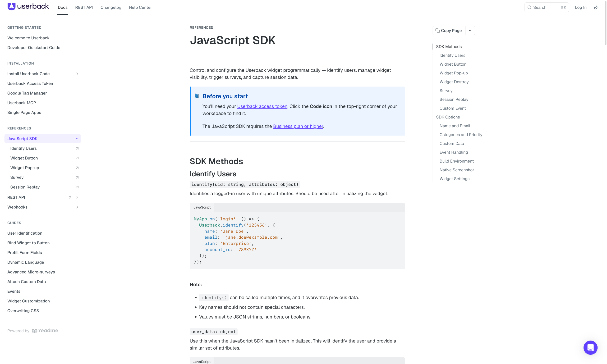The height and width of the screenshot is (364, 607).
Task: Click external link arrow beside Session Replay
Action: coord(77,187)
